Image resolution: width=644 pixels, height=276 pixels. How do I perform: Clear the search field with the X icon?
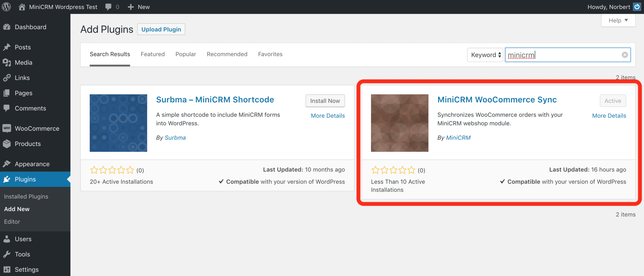coord(625,55)
